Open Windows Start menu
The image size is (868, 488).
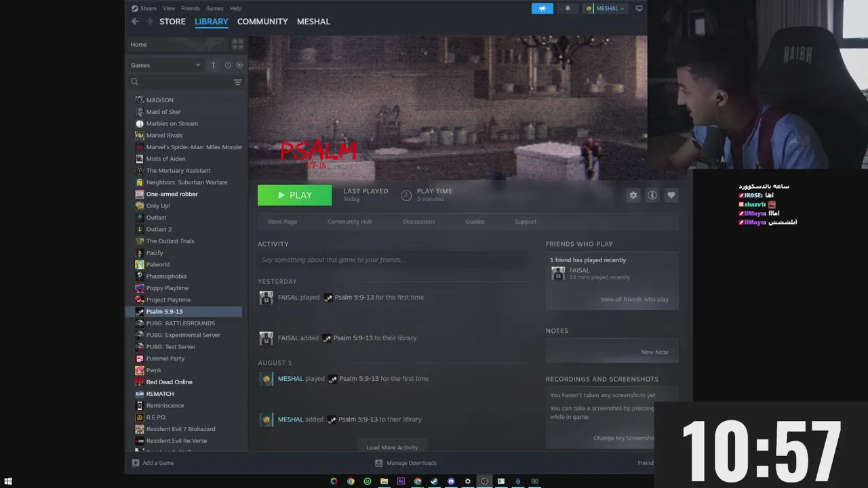point(8,481)
